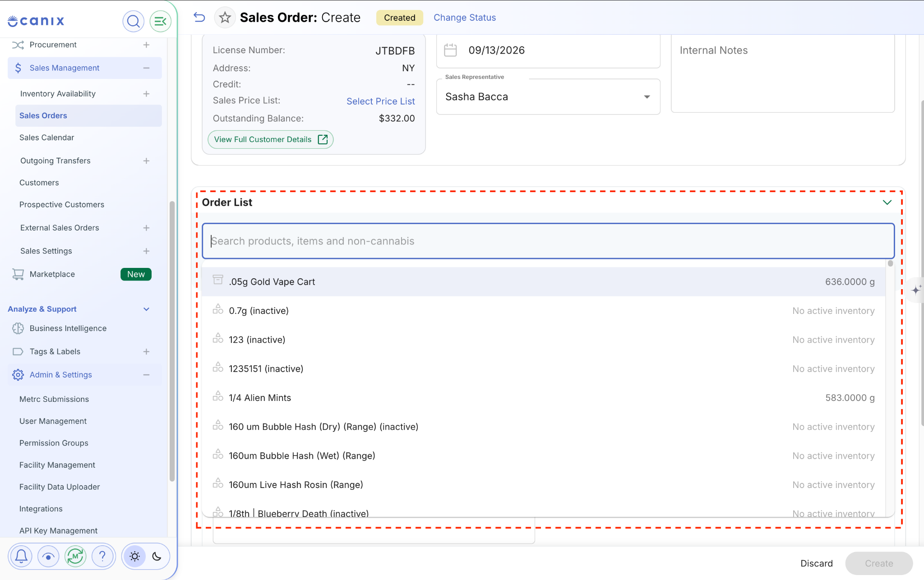The image size is (924, 580).
Task: Click the calendar icon next to 09/13/2026
Action: click(x=450, y=50)
